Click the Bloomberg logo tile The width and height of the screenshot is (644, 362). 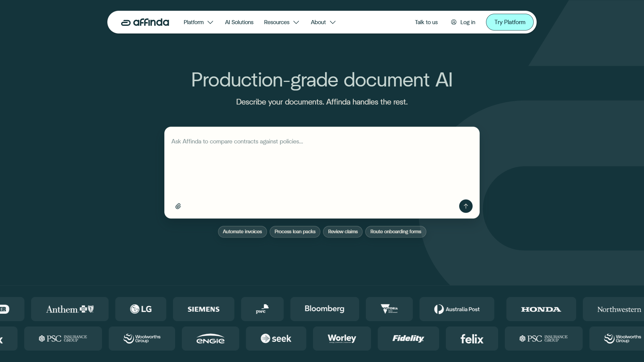click(324, 309)
